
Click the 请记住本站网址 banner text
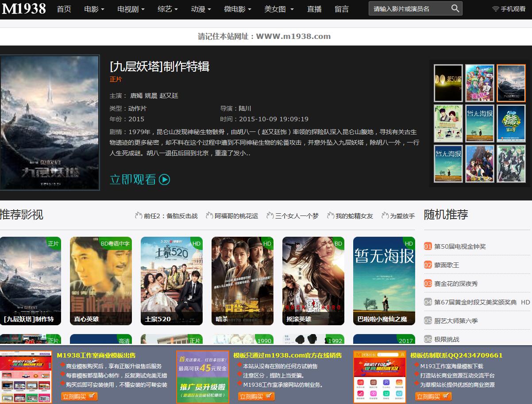(x=264, y=36)
